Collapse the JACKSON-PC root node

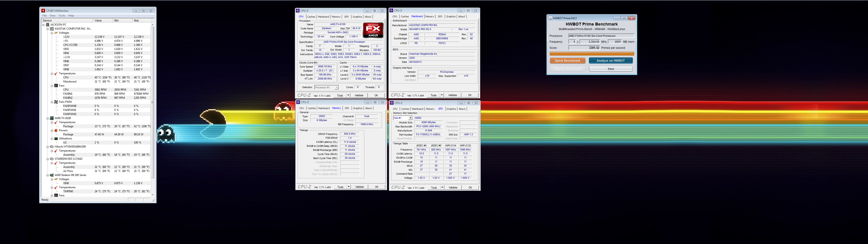(x=43, y=25)
